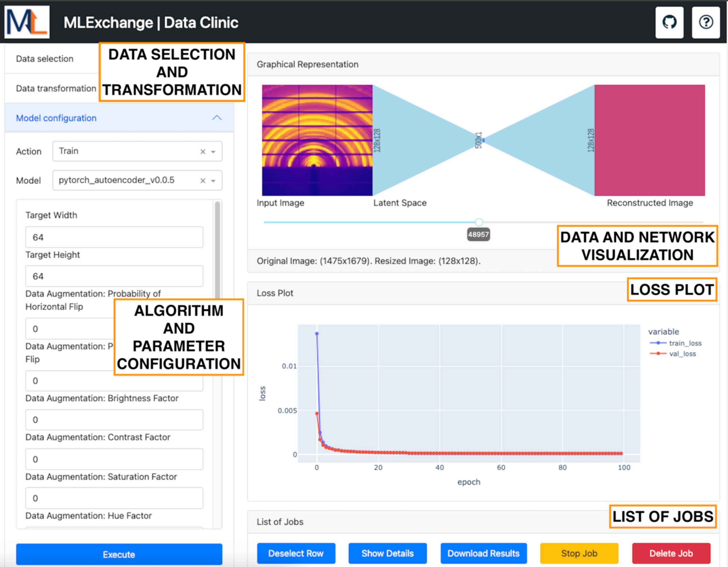This screenshot has width=728, height=567.
Task: Open the help question mark icon
Action: 706,22
